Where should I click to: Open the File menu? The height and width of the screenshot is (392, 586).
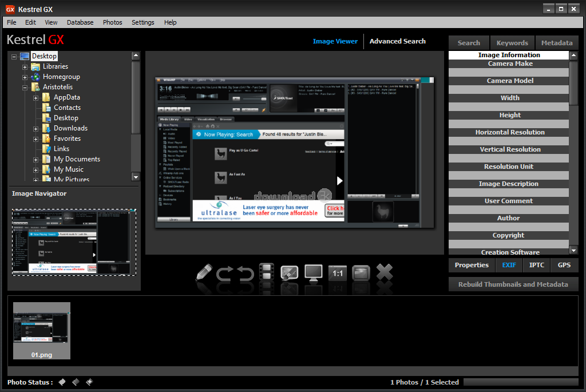[11, 22]
